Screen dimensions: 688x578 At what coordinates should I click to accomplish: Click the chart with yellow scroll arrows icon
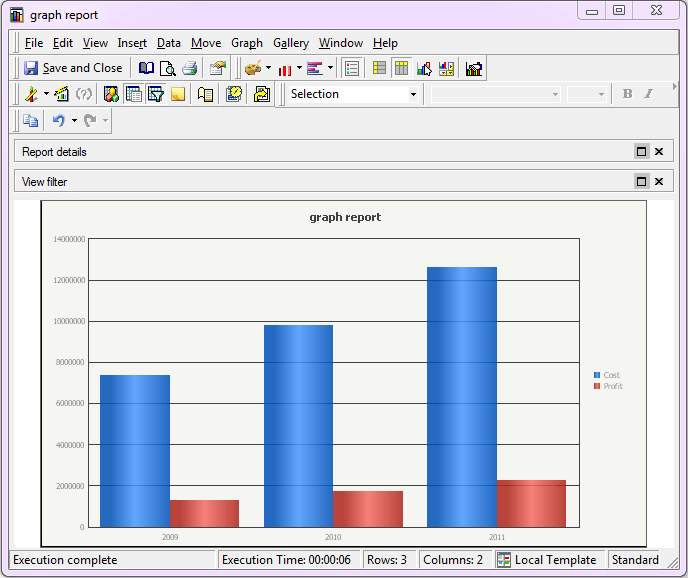446,68
